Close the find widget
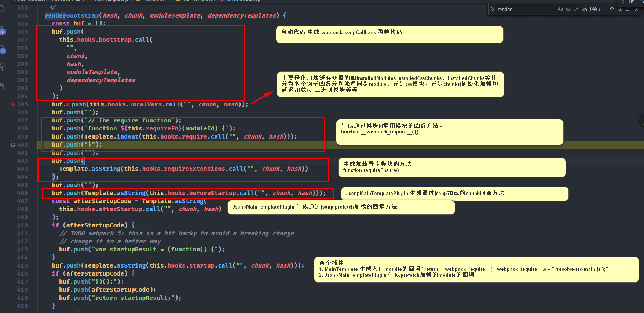This screenshot has width=644, height=313. tap(637, 10)
